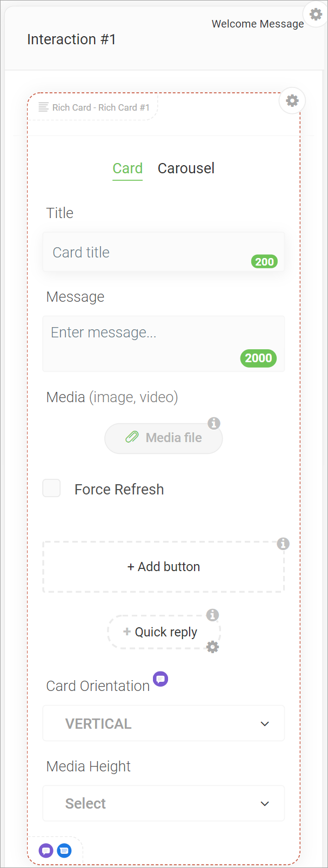Open Rich Card #1 settings gear
328x868 pixels.
(x=292, y=100)
